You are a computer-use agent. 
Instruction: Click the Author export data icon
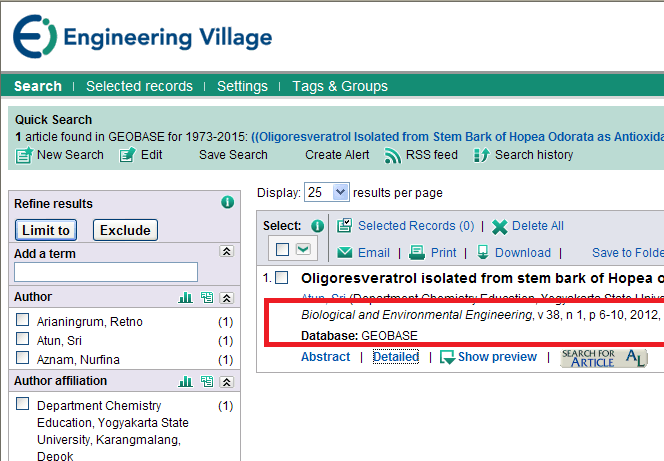[207, 298]
